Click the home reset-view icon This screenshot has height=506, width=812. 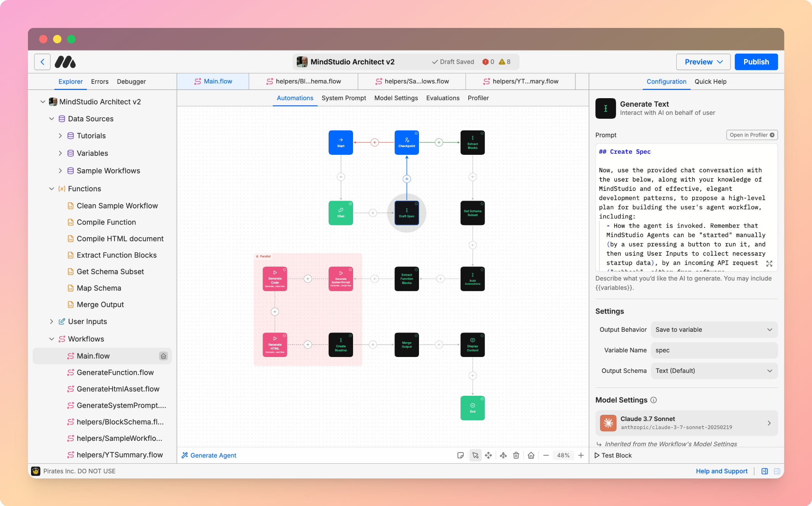(531, 455)
